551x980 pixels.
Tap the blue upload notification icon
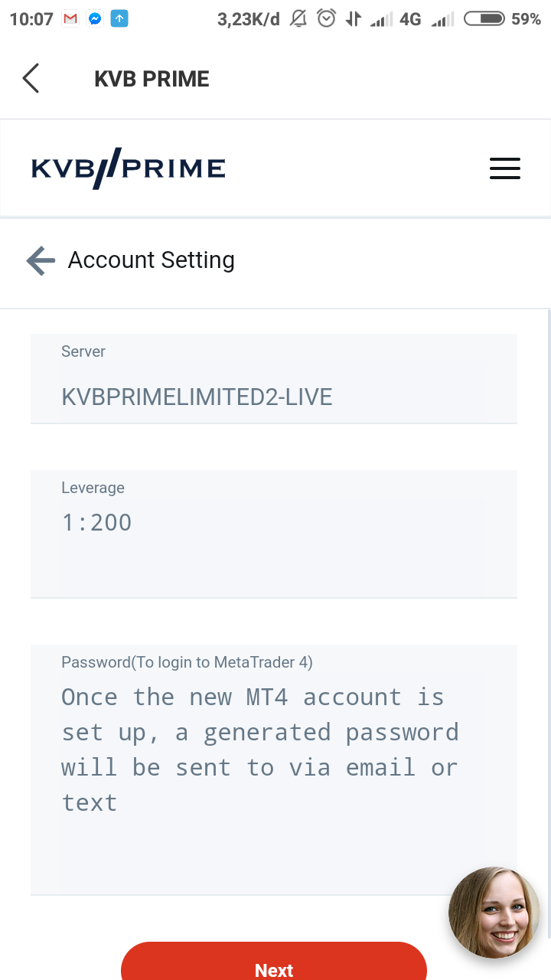tap(119, 19)
